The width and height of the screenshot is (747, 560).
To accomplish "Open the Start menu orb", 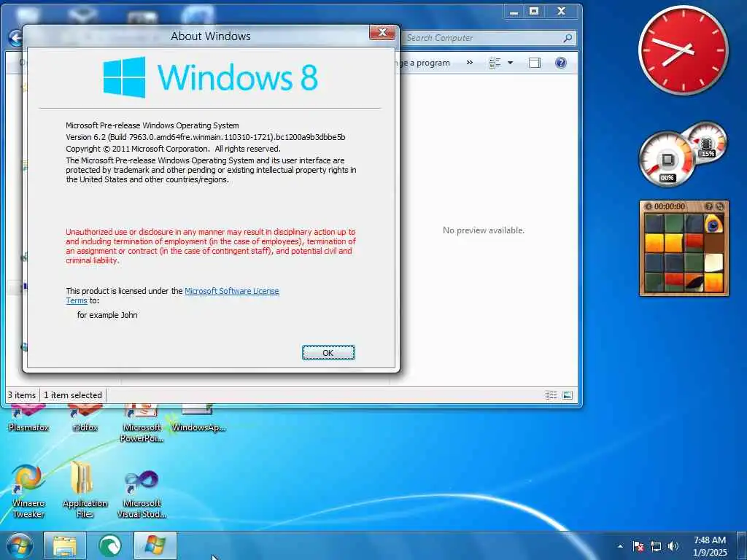I will pos(20,545).
